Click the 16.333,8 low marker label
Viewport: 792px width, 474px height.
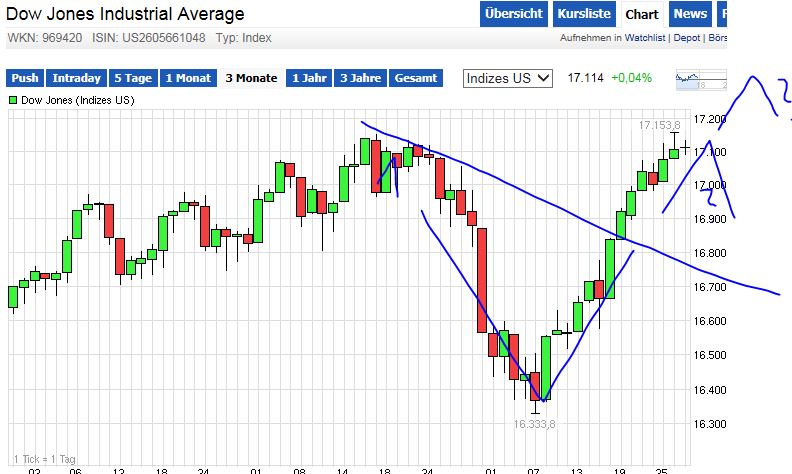coord(535,424)
